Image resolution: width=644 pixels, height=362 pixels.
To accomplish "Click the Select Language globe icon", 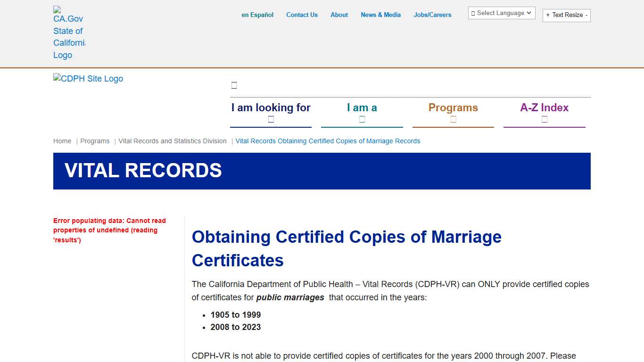I will pyautogui.click(x=473, y=13).
